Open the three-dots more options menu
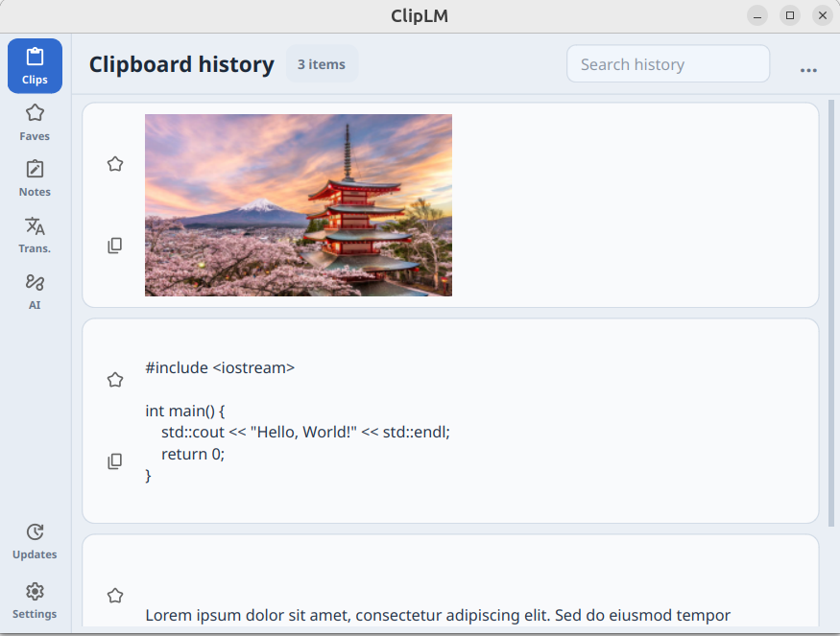The height and width of the screenshot is (636, 840). 808,70
